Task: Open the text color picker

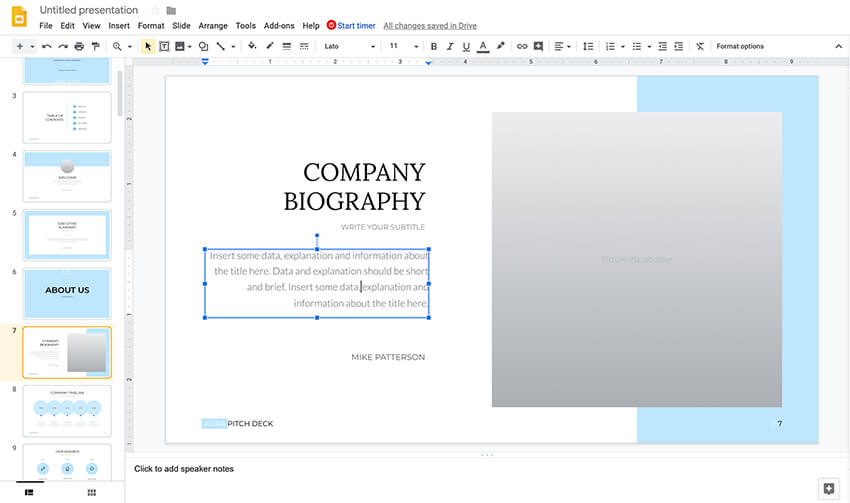Action: [x=483, y=46]
